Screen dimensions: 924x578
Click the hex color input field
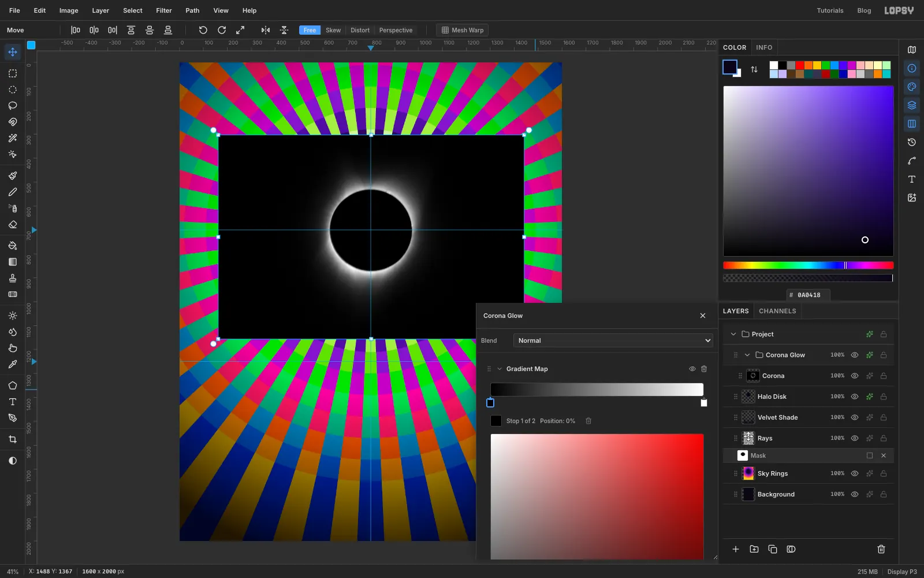[808, 295]
